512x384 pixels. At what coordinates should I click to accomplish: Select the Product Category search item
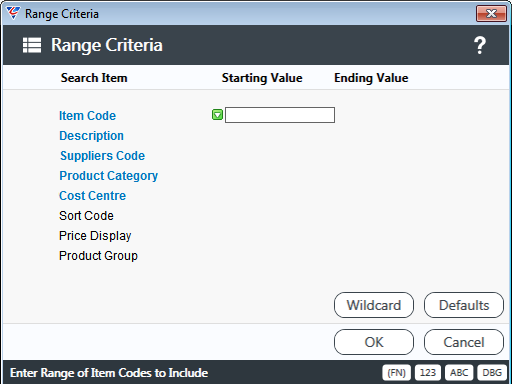[108, 176]
